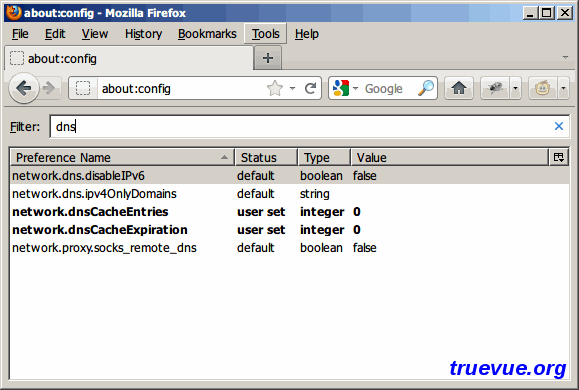Maximize the Firefox window

pyautogui.click(x=547, y=13)
